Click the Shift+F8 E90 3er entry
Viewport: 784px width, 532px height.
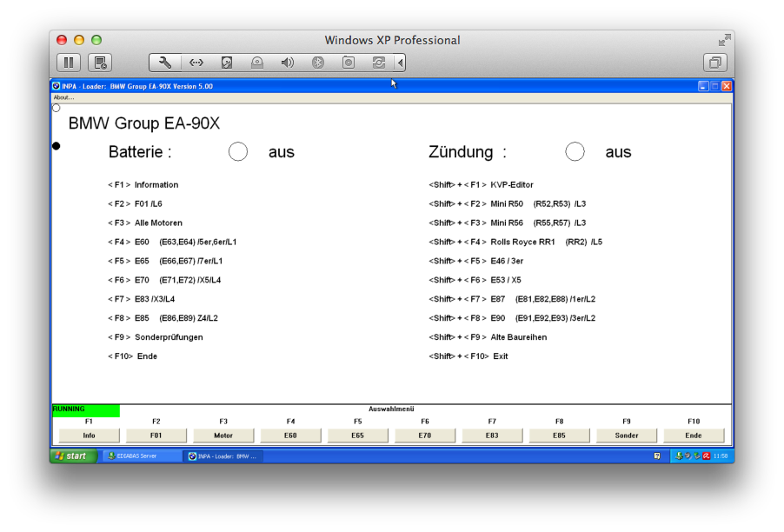[x=512, y=318]
